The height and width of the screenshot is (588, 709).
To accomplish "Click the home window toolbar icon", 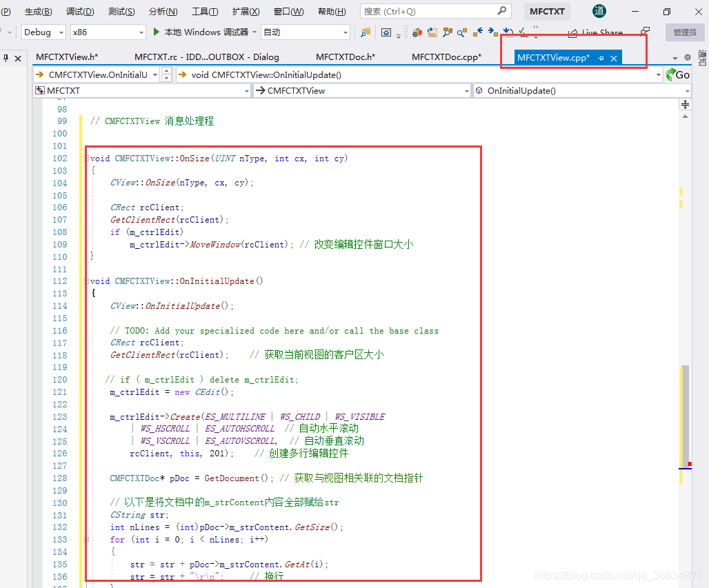I will click(x=386, y=32).
